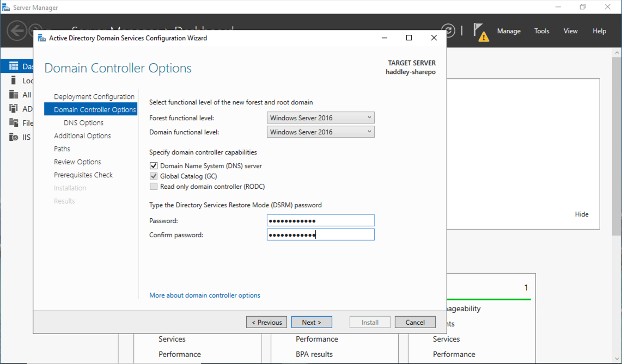Image resolution: width=622 pixels, height=364 pixels.
Task: Go to DNS Options step
Action: pos(83,123)
